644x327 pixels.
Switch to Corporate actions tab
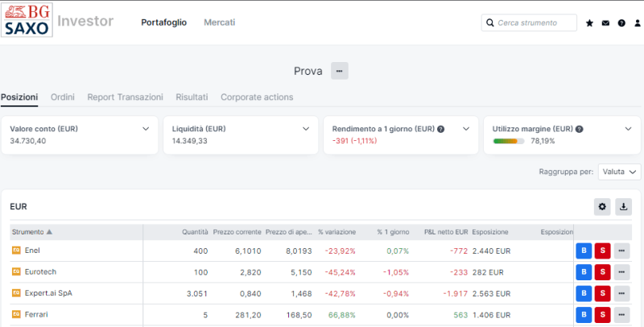(257, 97)
